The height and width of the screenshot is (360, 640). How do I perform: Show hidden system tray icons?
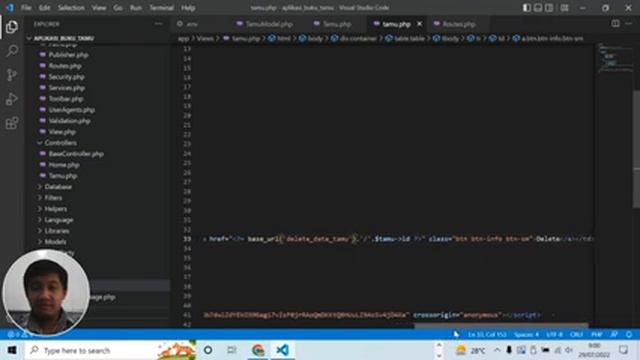click(497, 350)
